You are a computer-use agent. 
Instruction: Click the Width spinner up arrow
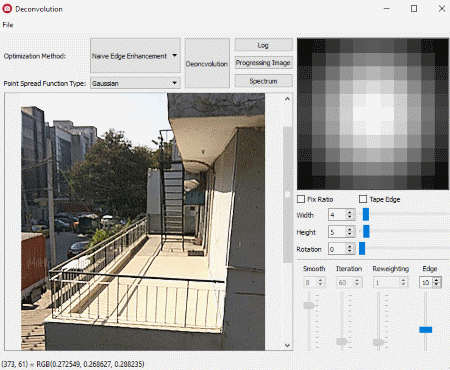(349, 212)
